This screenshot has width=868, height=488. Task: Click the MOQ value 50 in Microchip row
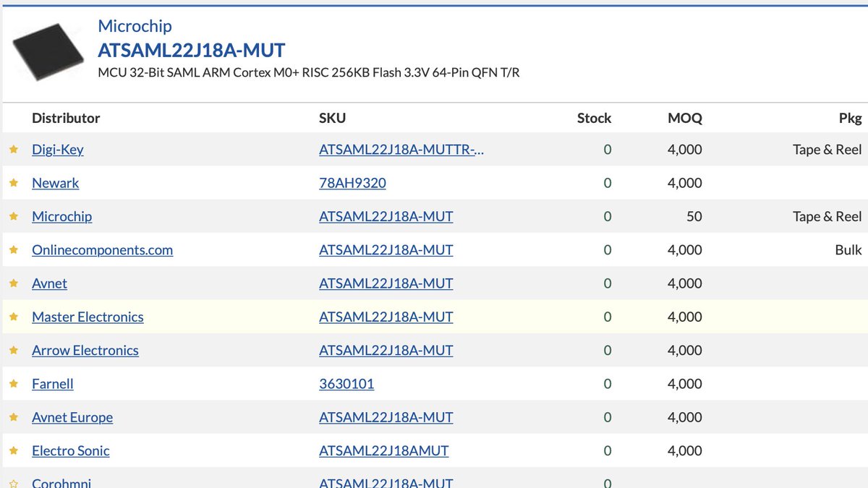coord(694,216)
